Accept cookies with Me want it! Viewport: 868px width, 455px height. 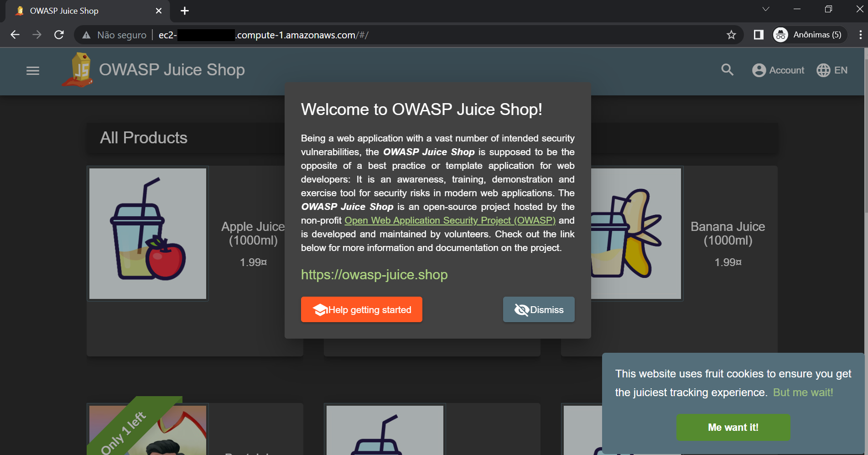click(733, 427)
